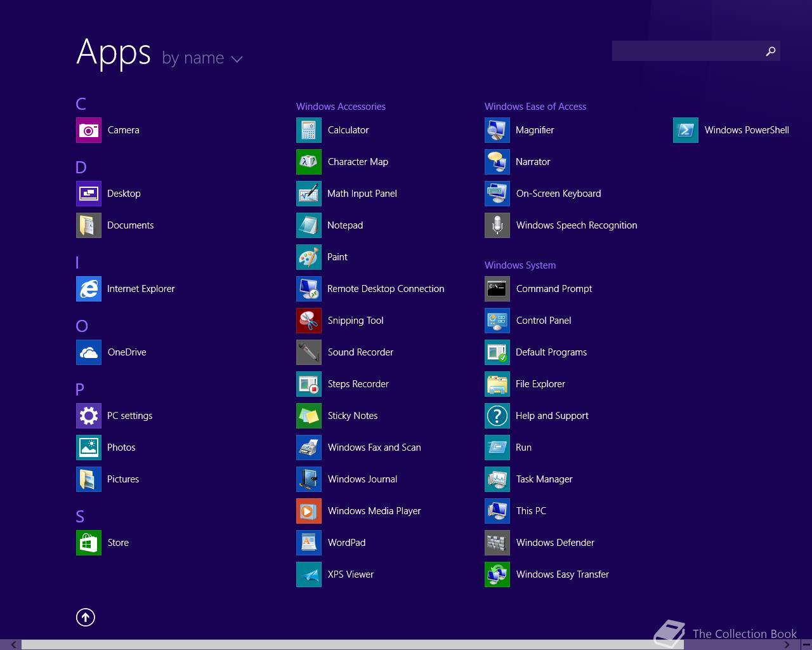Open the Magnifier icon
The height and width of the screenshot is (650, 812).
497,130
